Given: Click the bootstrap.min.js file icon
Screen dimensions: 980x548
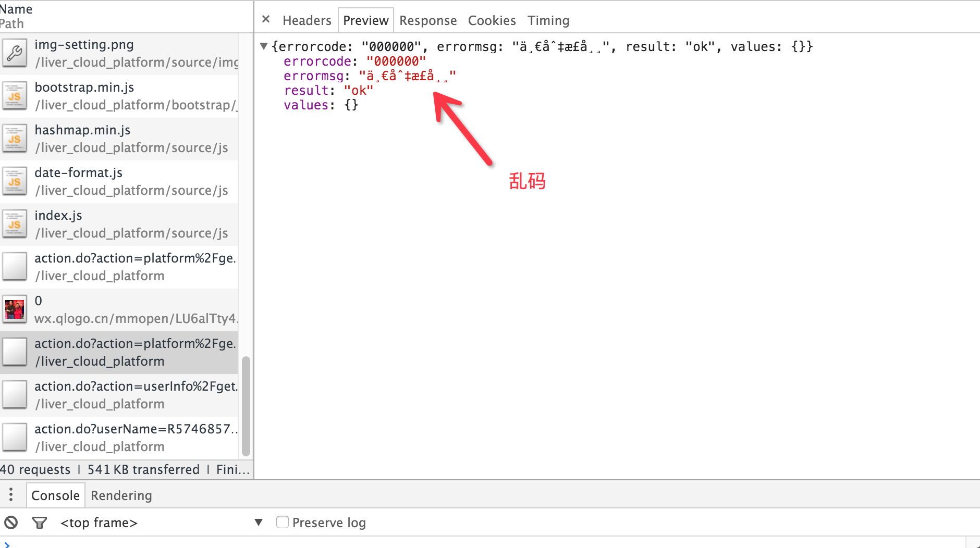Looking at the screenshot, I should 15,96.
